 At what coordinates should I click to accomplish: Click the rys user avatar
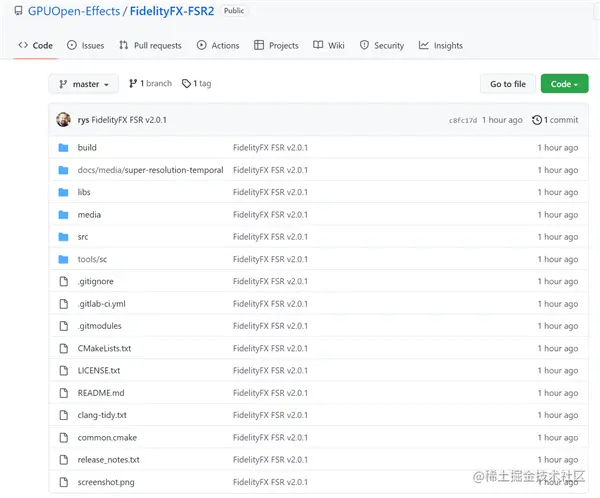[x=64, y=119]
